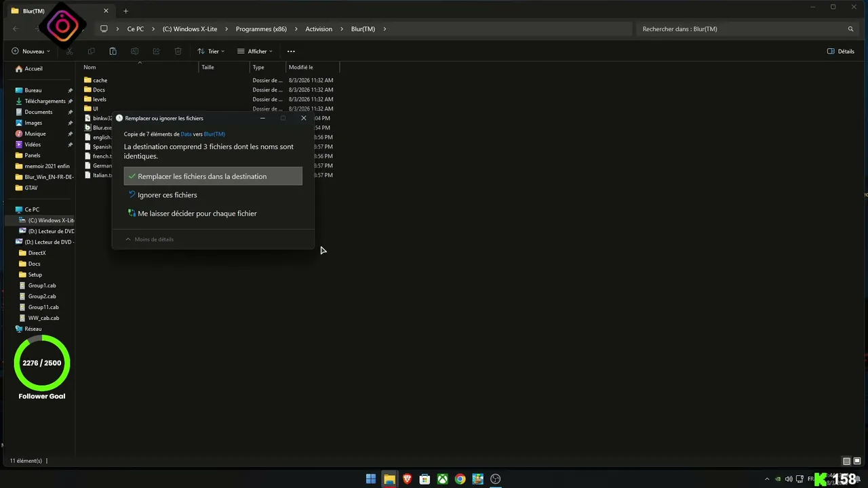
Task: Click the Cut scissors icon in toolbar
Action: point(69,52)
